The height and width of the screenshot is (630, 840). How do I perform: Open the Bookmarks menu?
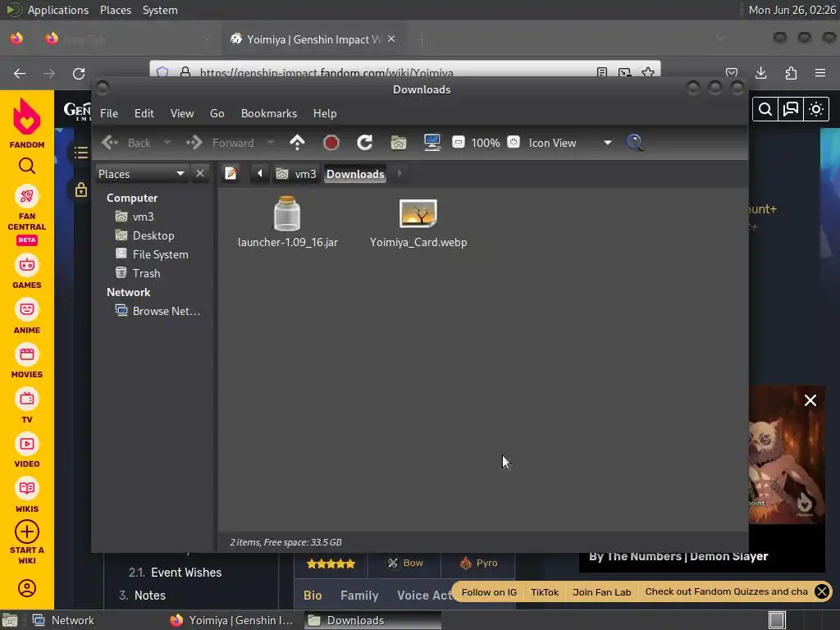point(269,113)
